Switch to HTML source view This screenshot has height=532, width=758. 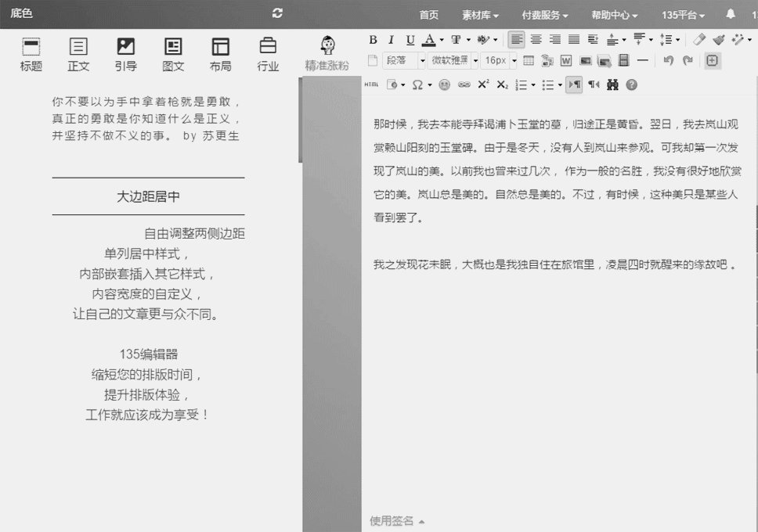(371, 84)
